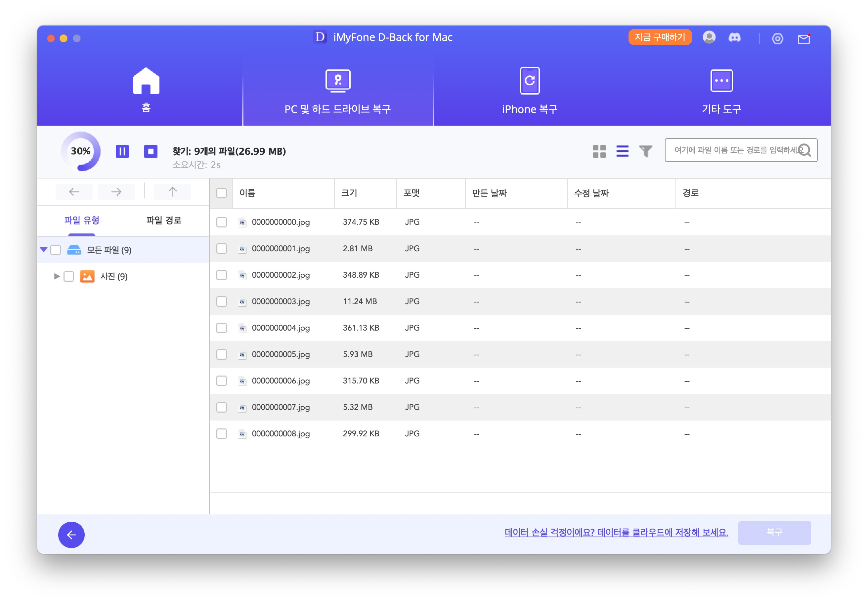Open the filter funnel icon

(645, 151)
